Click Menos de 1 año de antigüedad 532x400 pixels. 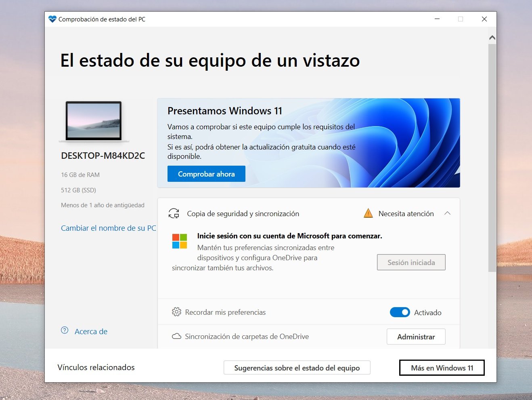tap(103, 205)
